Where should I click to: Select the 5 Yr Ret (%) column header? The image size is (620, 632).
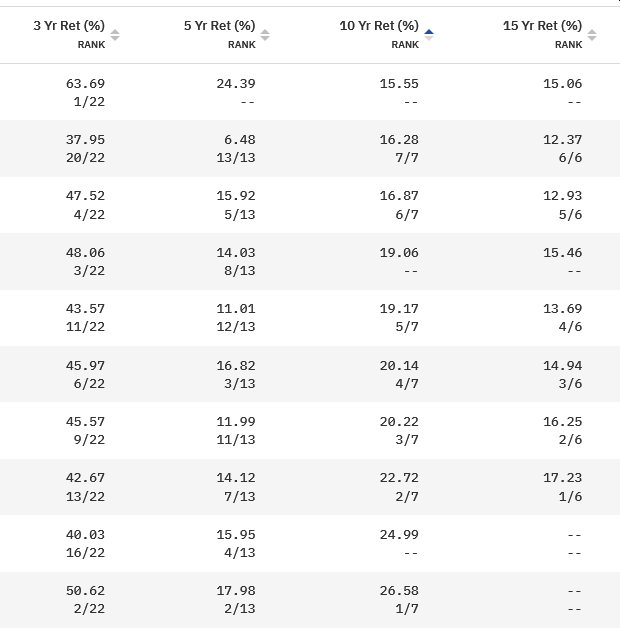tap(220, 26)
